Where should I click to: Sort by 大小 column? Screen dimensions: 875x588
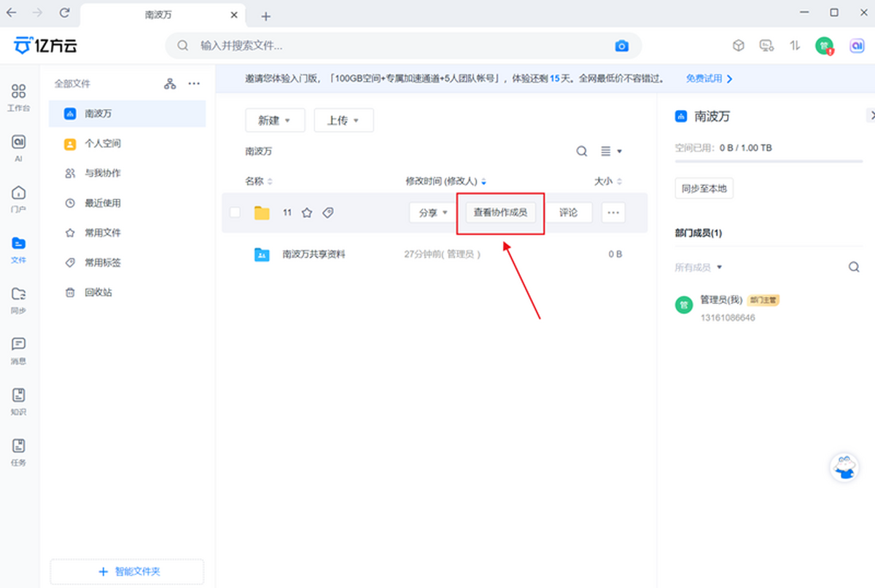click(x=608, y=181)
